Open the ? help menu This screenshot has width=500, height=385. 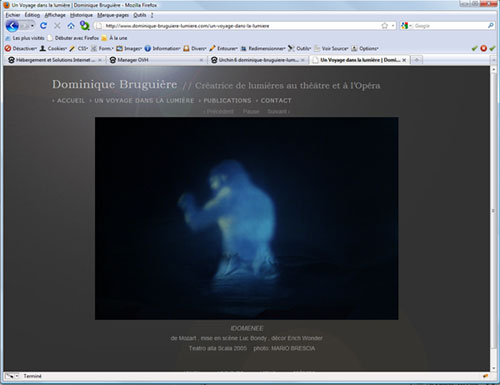(152, 15)
